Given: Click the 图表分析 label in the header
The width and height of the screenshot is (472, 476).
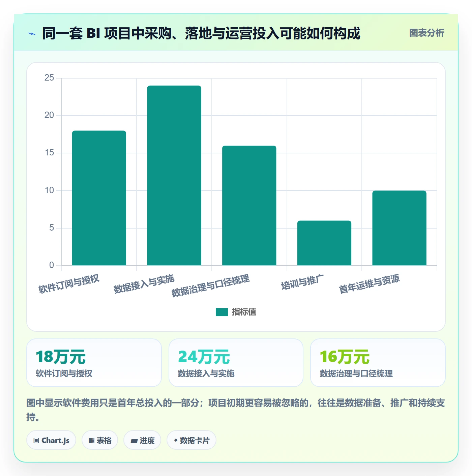Looking at the screenshot, I should click(x=426, y=33).
